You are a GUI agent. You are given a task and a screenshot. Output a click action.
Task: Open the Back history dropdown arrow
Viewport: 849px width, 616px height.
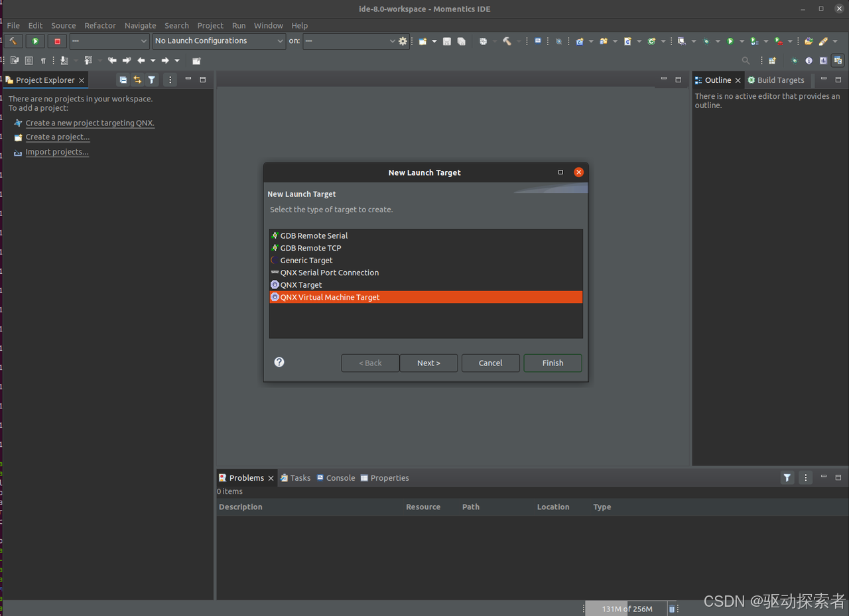[153, 60]
